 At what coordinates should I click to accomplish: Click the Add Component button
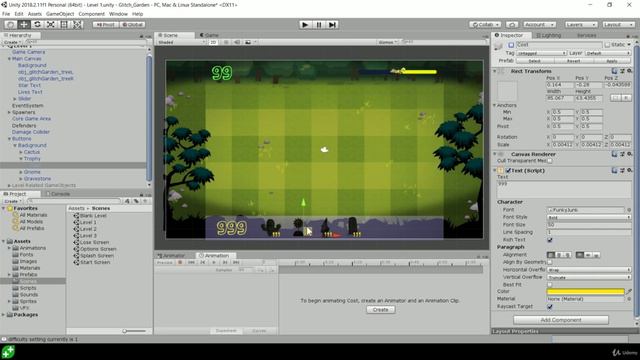point(561,320)
